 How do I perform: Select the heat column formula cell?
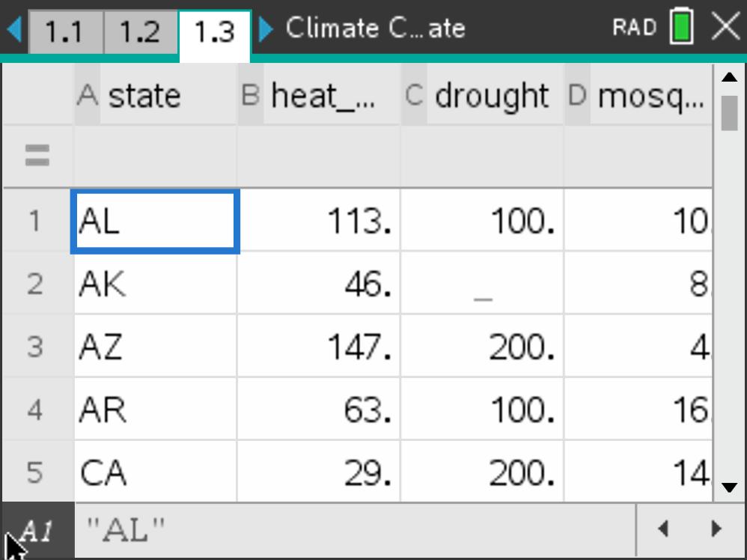tap(319, 156)
